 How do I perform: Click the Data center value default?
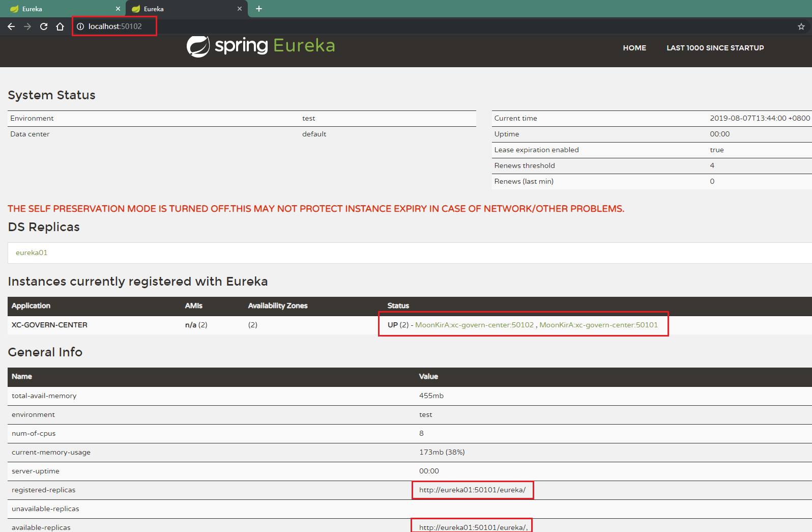coord(314,134)
